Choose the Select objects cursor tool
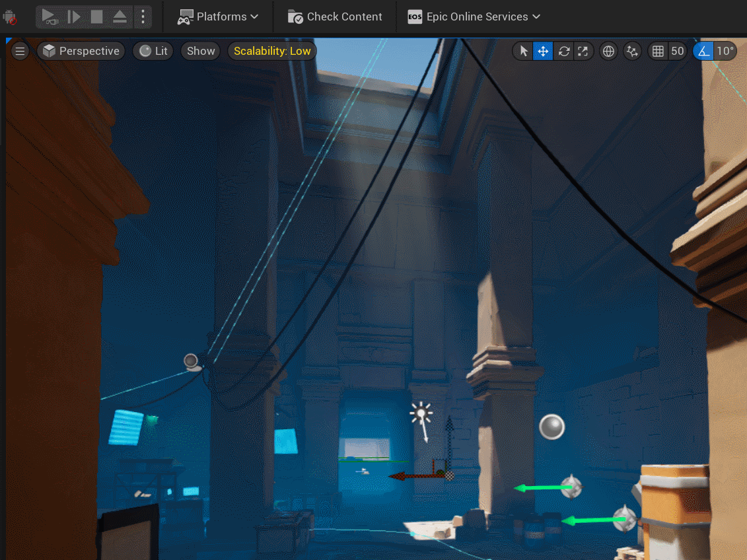Screen dimensions: 747x560 tap(524, 51)
